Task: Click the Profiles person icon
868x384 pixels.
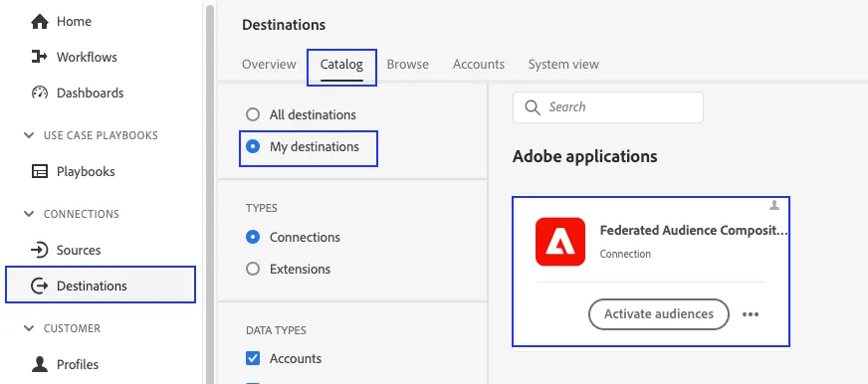Action: point(39,365)
